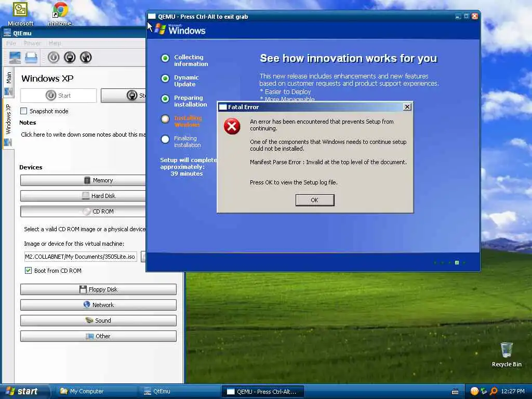Click the setup progress dots indicator
Screen dimensions: 532x399
(x=449, y=262)
